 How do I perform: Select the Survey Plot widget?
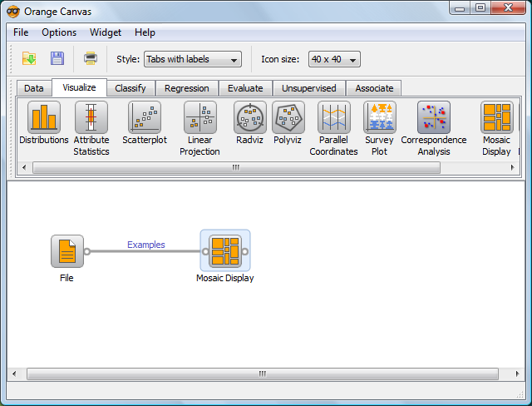pos(380,117)
